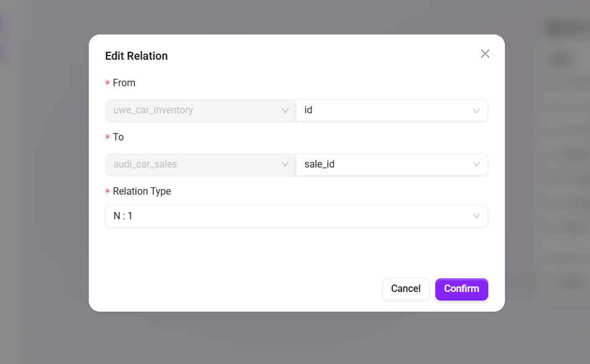Click the red asterisk beside Relation Type
The height and width of the screenshot is (364, 590).
108,192
